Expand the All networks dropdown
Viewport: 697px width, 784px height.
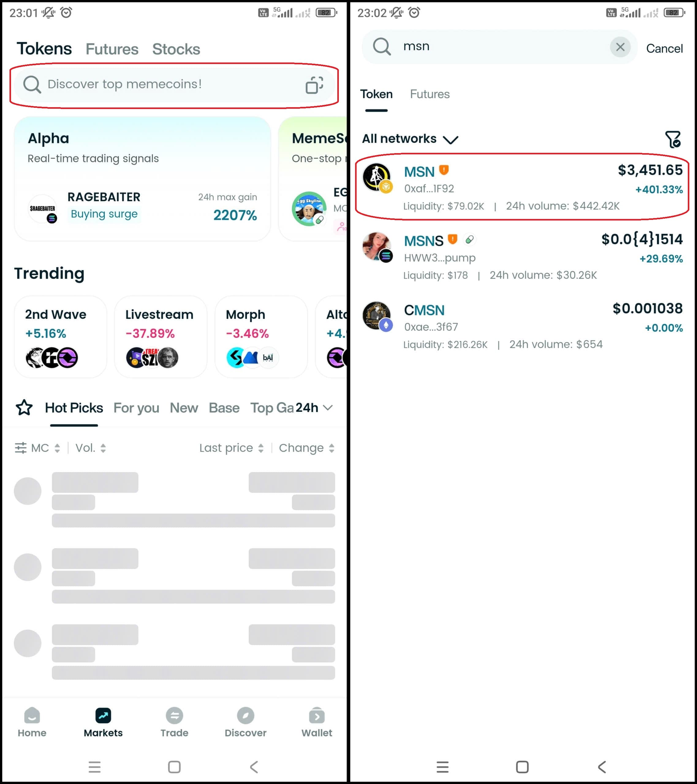(410, 138)
